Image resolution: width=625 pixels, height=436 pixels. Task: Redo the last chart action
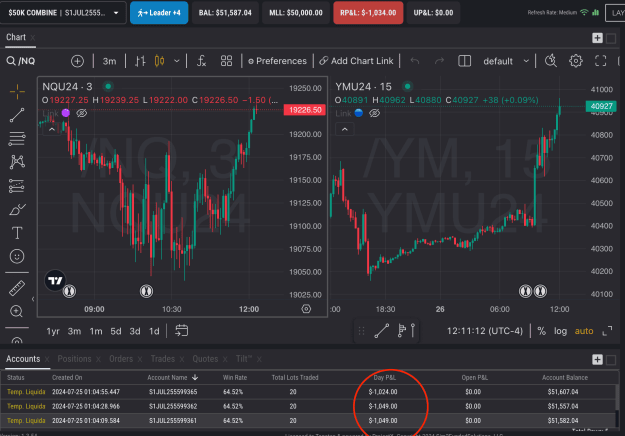pos(439,61)
